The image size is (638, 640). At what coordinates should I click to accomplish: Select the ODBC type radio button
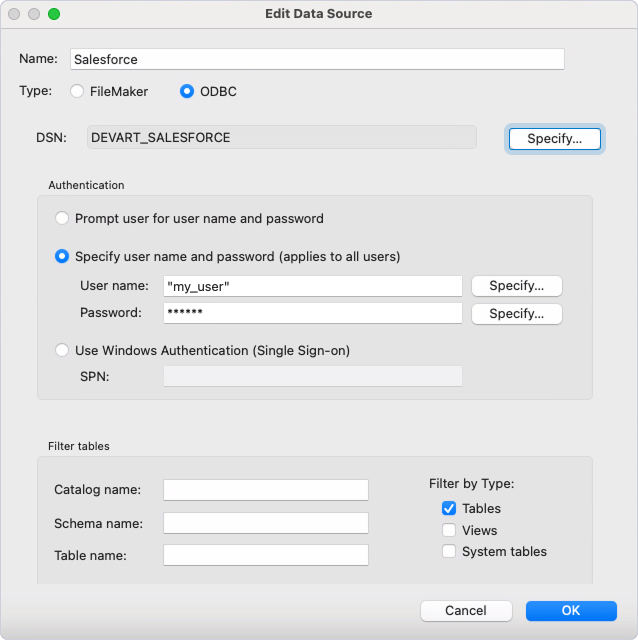click(187, 91)
